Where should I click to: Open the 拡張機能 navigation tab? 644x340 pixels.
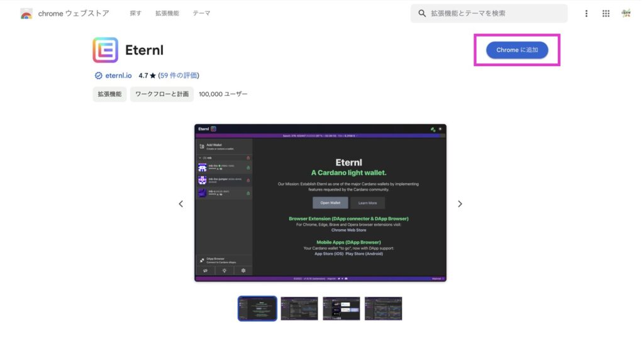pos(167,13)
